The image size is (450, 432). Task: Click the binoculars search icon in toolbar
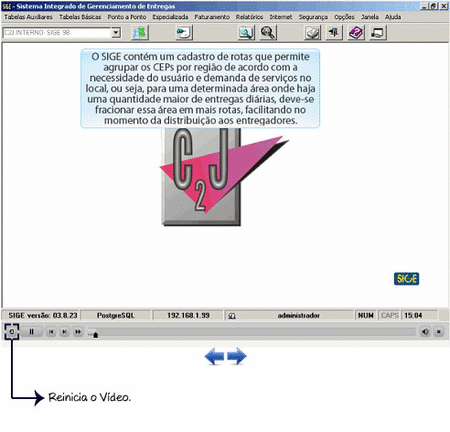tap(268, 33)
